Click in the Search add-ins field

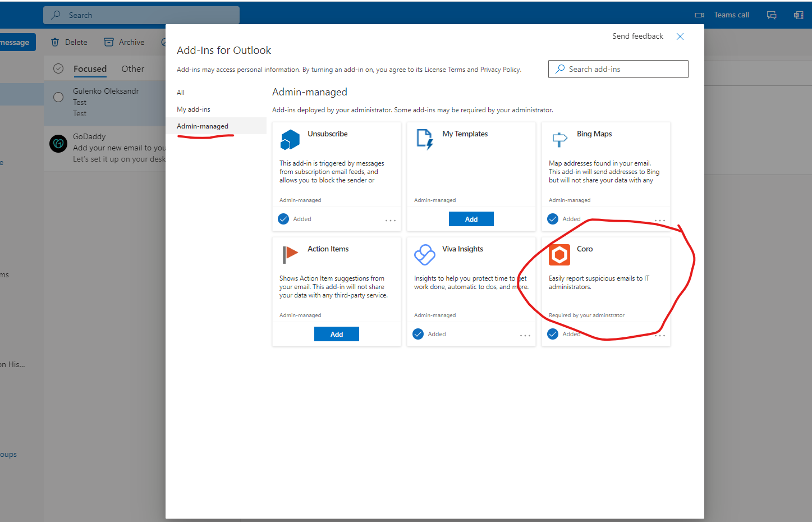[x=618, y=69]
